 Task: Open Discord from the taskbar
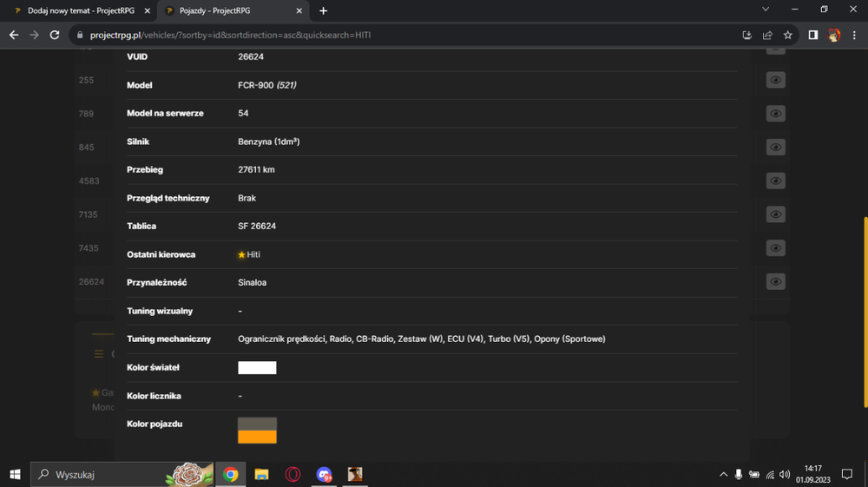[324, 474]
